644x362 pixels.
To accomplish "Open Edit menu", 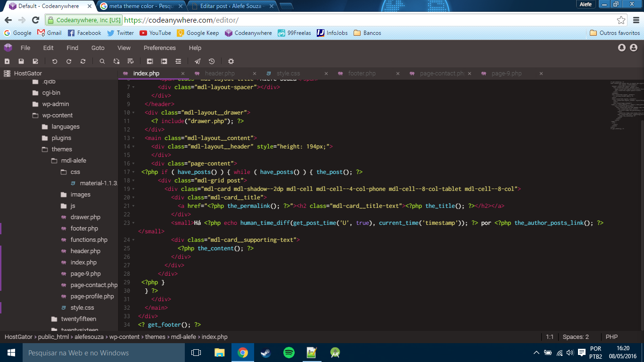I will [x=48, y=48].
